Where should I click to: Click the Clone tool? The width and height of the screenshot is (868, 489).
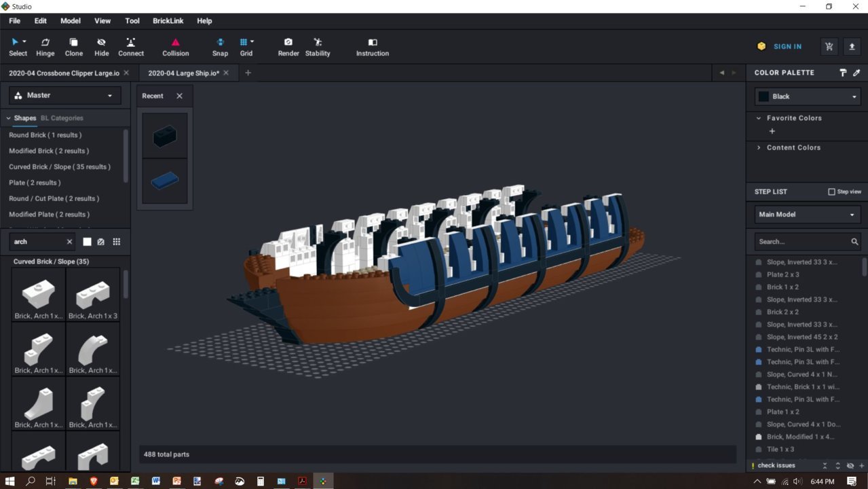74,47
